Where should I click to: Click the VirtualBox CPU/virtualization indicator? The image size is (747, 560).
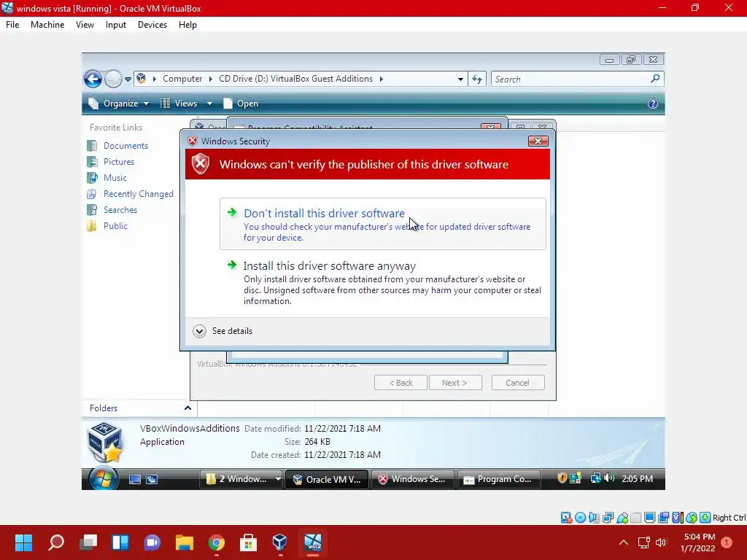678,518
